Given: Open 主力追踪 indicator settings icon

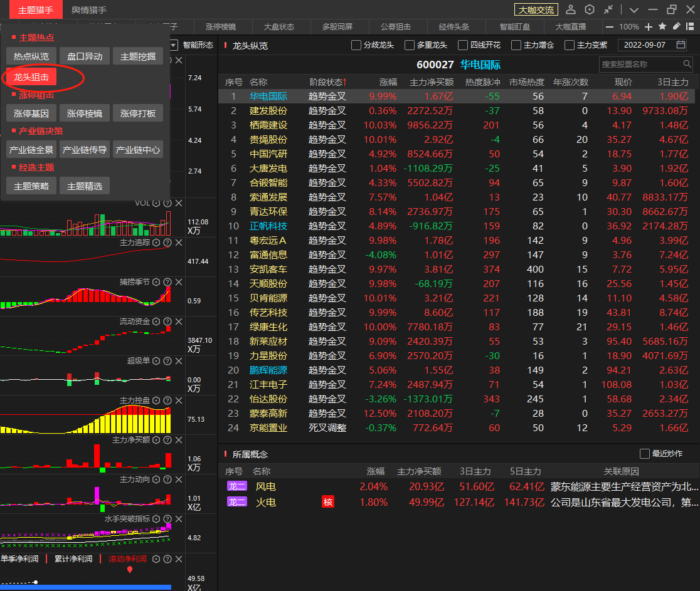Looking at the screenshot, I should [156, 243].
